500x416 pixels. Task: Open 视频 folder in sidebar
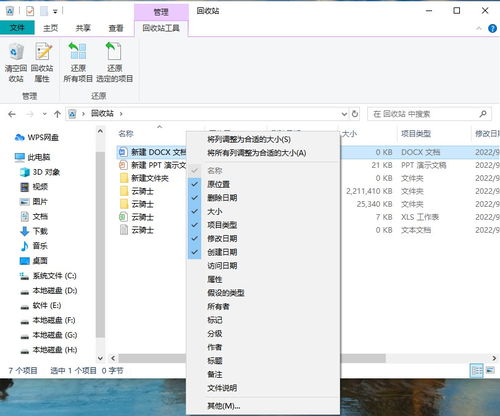pyautogui.click(x=34, y=187)
